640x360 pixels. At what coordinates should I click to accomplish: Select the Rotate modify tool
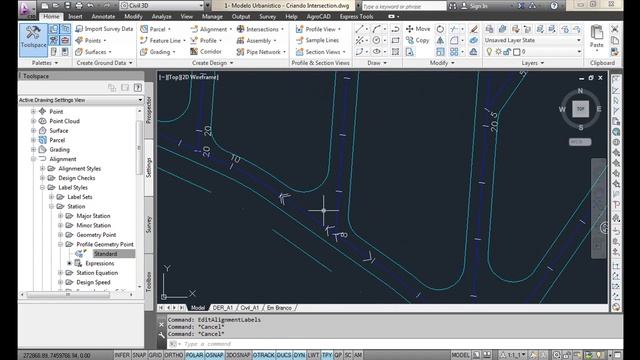tap(440, 29)
